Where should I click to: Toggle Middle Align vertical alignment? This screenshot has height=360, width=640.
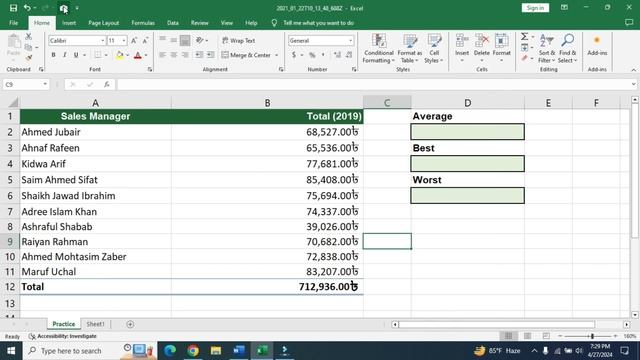click(x=173, y=40)
